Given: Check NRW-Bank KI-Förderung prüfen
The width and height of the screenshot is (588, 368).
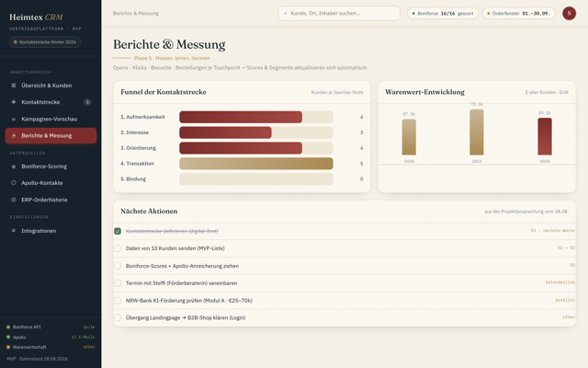Looking at the screenshot, I should [x=118, y=301].
